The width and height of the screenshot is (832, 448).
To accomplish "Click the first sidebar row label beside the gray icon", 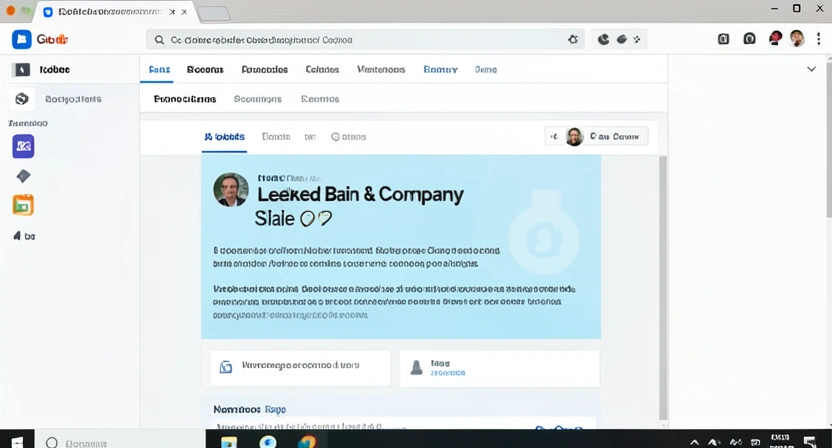I will tap(55, 70).
